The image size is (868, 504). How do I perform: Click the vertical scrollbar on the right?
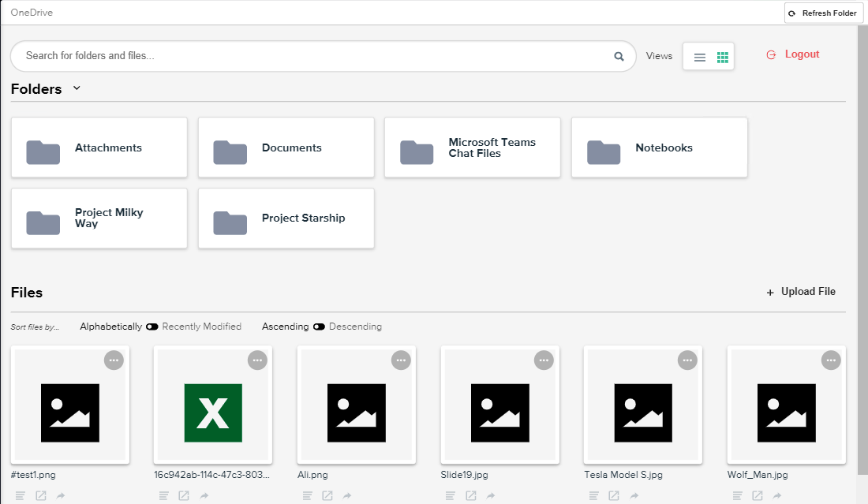(x=862, y=249)
